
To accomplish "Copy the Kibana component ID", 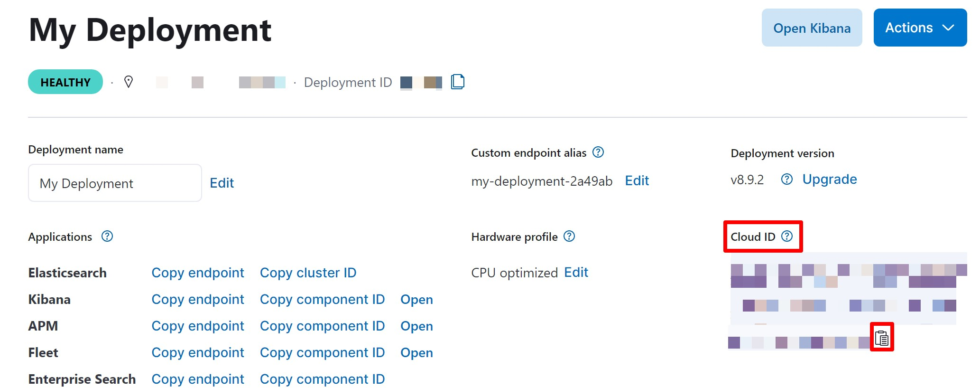I will pos(322,299).
